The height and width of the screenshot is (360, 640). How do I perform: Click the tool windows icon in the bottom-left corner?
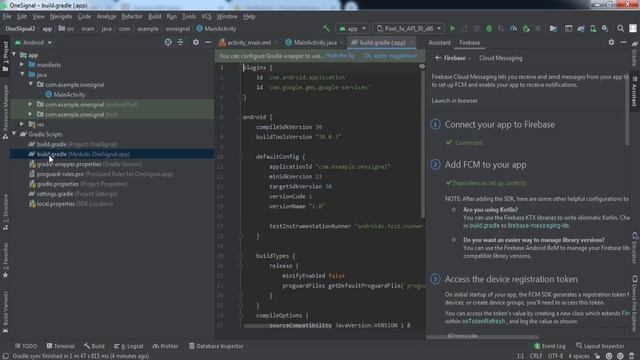(5, 356)
